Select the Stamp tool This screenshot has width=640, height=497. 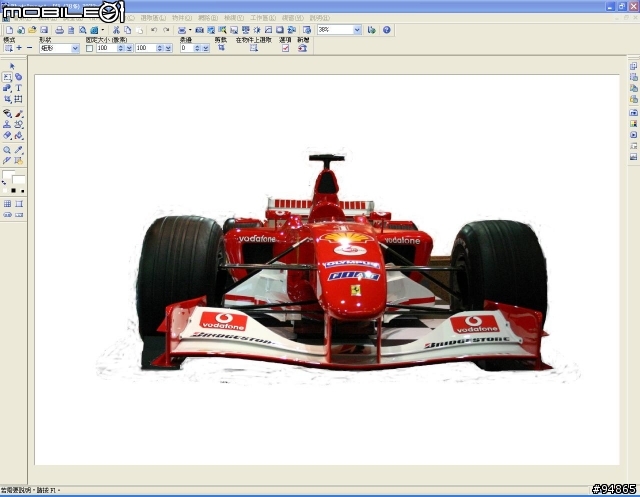pos(7,124)
